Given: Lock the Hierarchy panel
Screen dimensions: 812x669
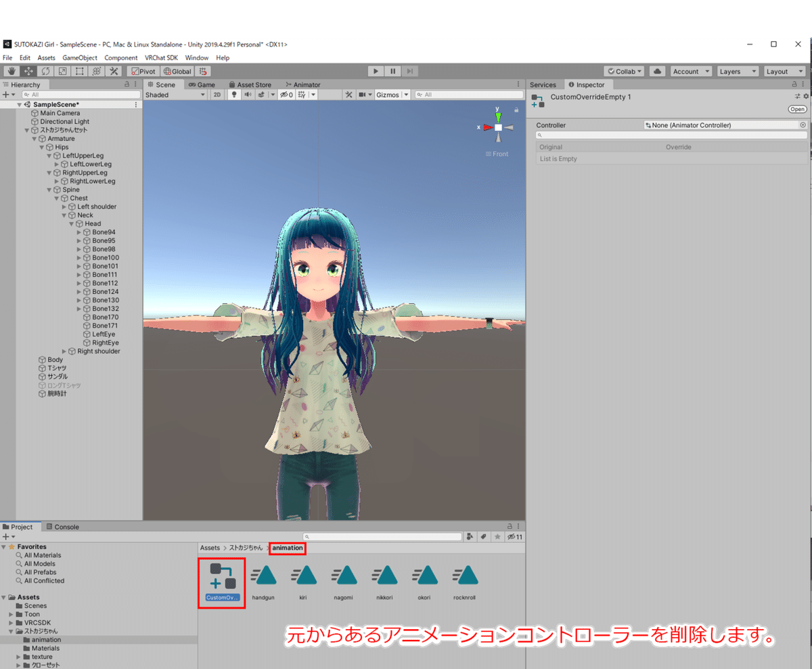Looking at the screenshot, I should 127,85.
